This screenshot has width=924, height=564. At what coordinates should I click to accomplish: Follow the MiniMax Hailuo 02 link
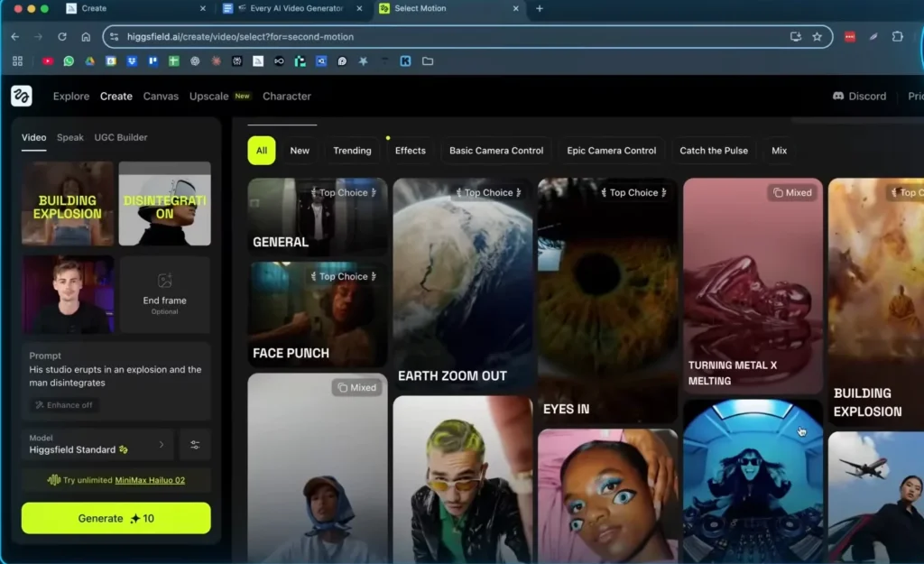click(150, 480)
